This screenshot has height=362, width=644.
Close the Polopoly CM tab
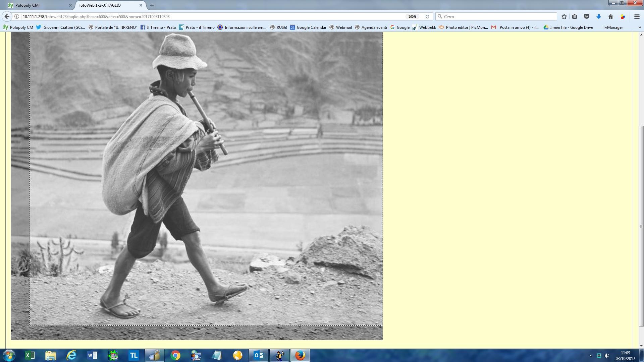70,5
